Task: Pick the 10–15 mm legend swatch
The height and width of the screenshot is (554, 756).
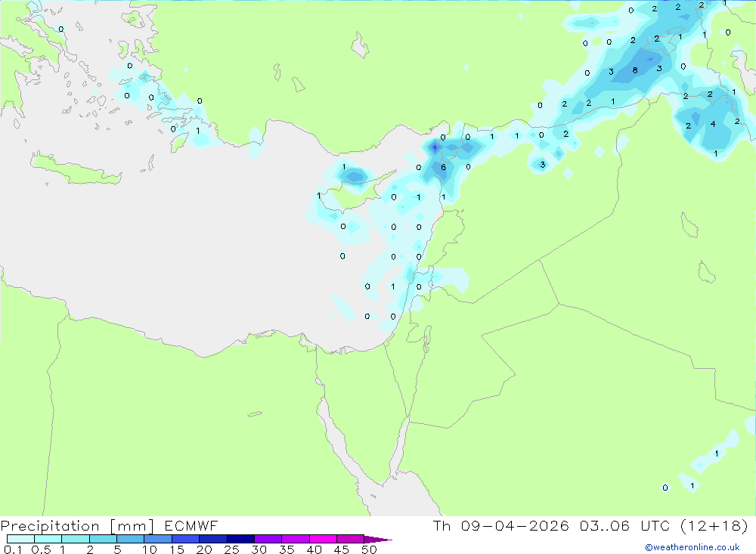Action: pyautogui.click(x=158, y=539)
